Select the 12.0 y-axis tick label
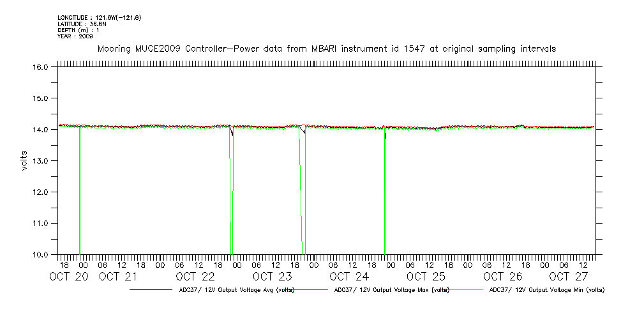Image resolution: width=644 pixels, height=322 pixels. coord(41,192)
